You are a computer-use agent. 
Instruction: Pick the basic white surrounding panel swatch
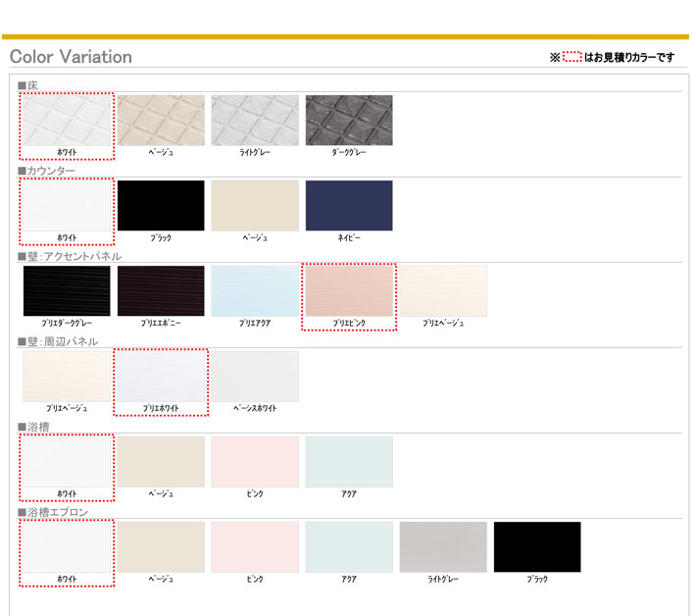click(255, 377)
